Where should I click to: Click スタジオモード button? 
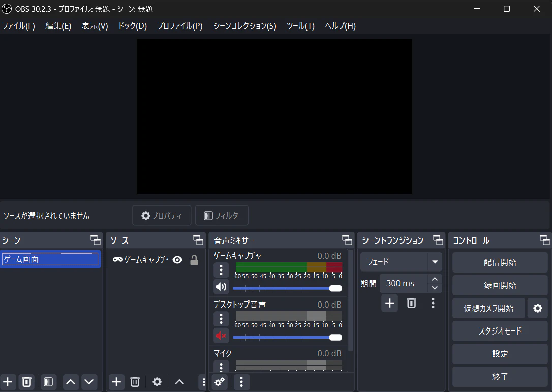[500, 331]
